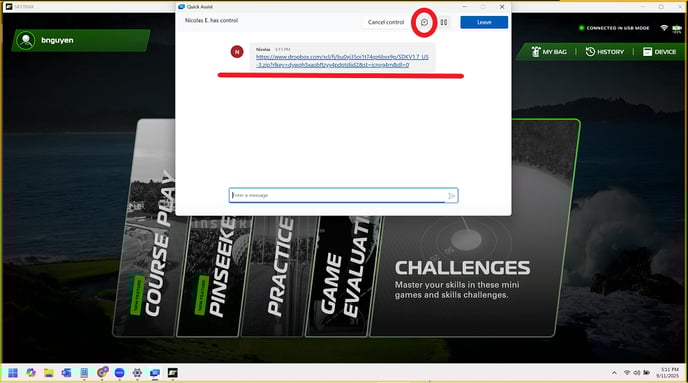Open the blue circular app on taskbar
This screenshot has width=688, height=383.
(x=119, y=373)
